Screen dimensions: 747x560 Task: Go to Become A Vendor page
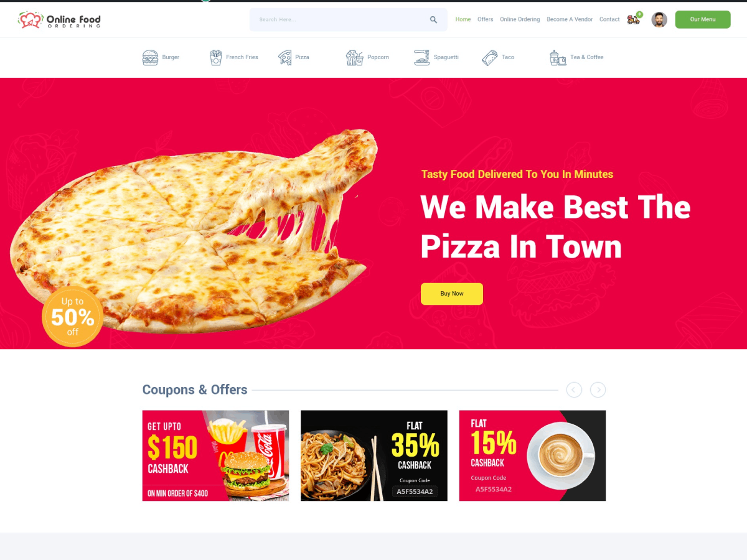(570, 19)
